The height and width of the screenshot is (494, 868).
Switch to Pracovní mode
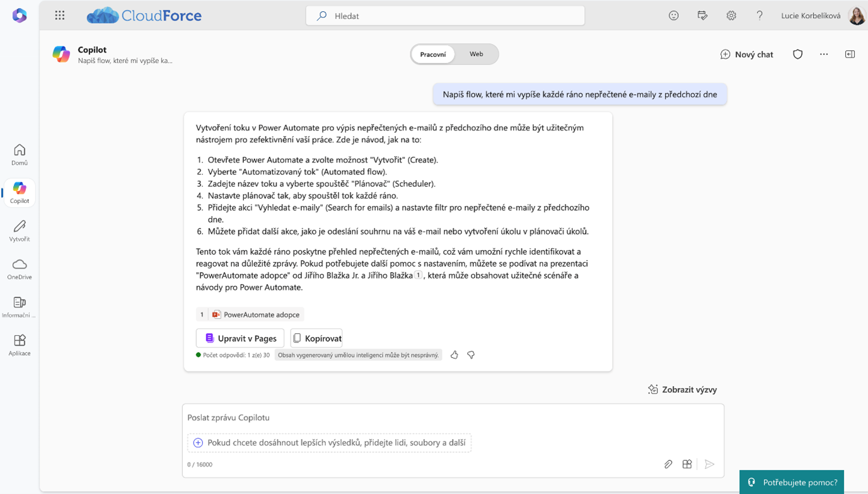coord(433,54)
